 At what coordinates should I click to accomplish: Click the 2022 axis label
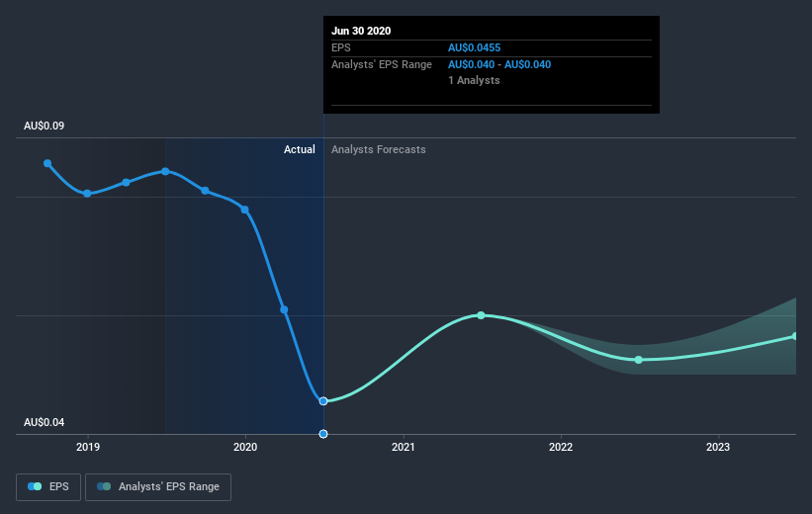click(x=561, y=447)
